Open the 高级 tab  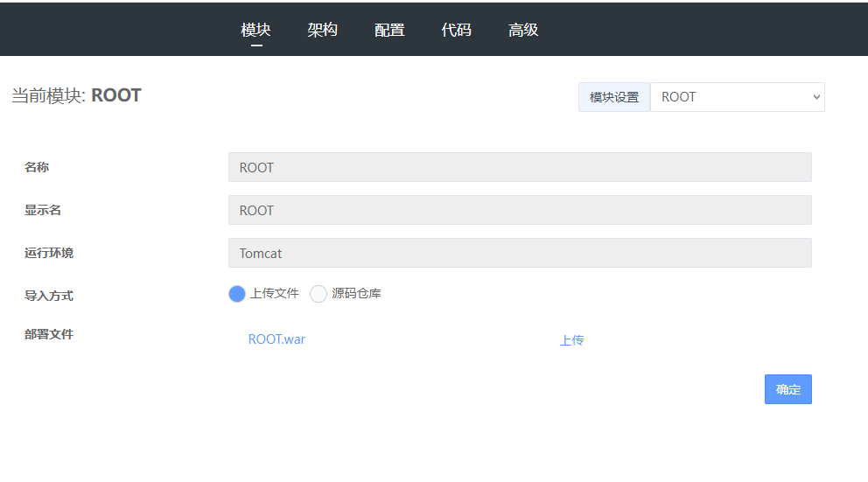(x=523, y=30)
